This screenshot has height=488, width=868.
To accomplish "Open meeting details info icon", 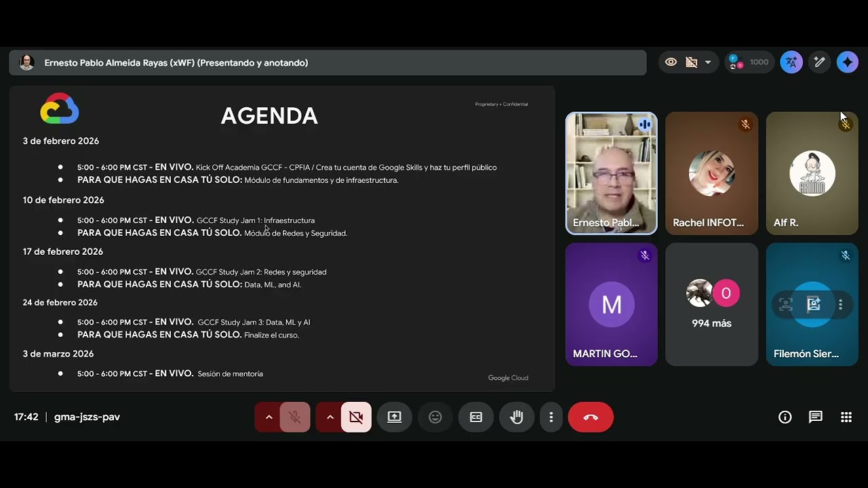I will [x=785, y=418].
